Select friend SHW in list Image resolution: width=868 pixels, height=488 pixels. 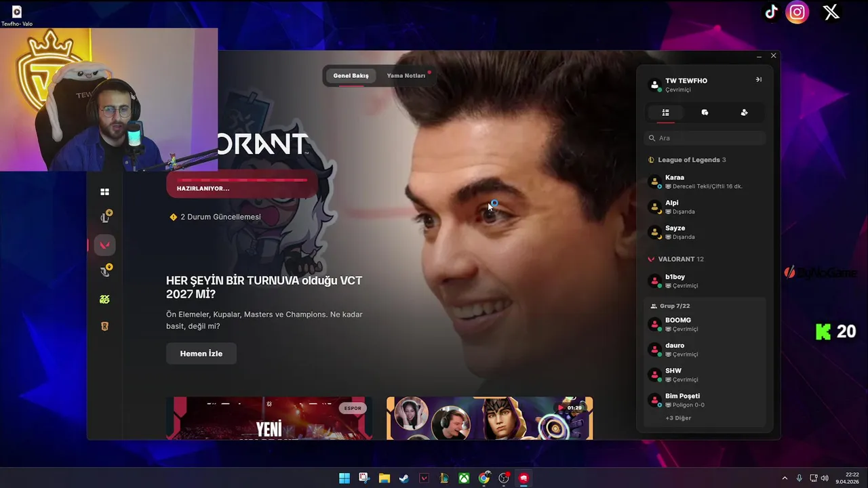(705, 375)
